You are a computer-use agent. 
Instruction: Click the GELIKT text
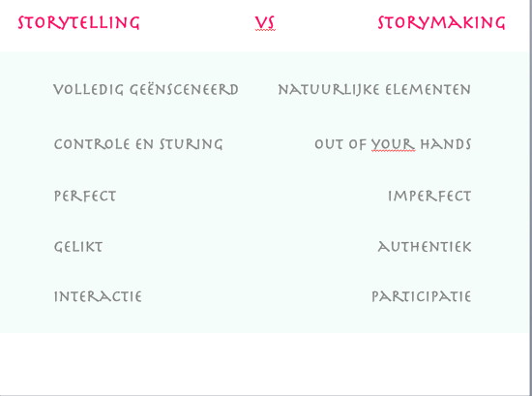coord(78,247)
